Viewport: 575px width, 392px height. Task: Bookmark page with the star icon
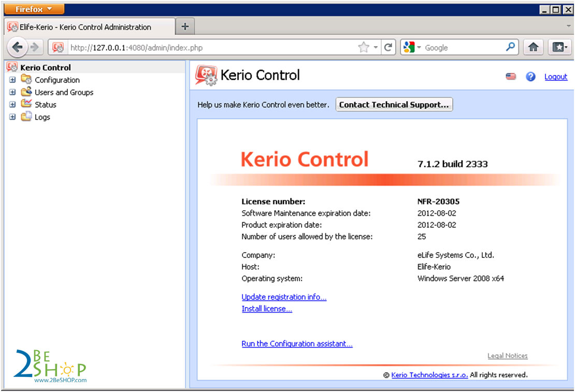[x=364, y=47]
